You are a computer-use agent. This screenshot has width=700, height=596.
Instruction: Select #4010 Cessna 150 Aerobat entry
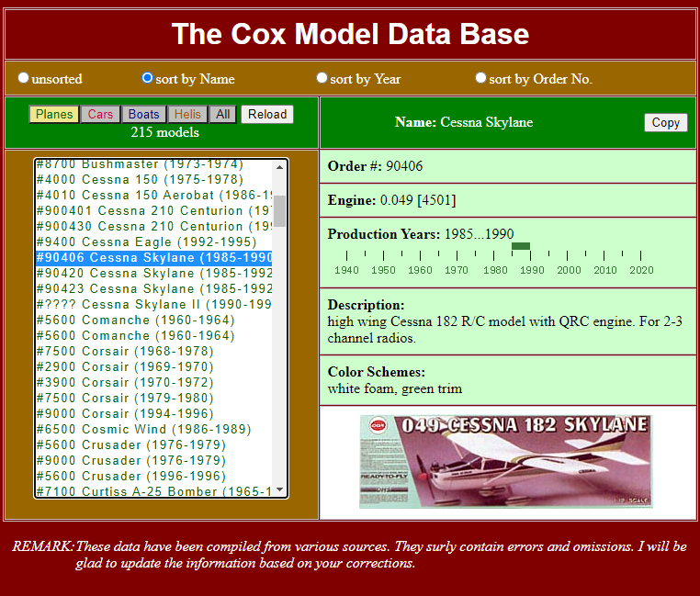click(x=154, y=195)
